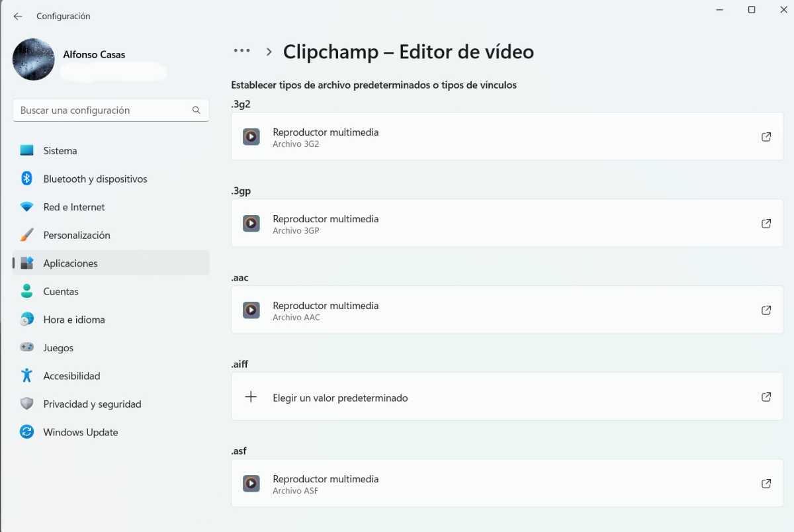Click the media player icon for .3g2
The image size is (794, 532).
click(251, 137)
